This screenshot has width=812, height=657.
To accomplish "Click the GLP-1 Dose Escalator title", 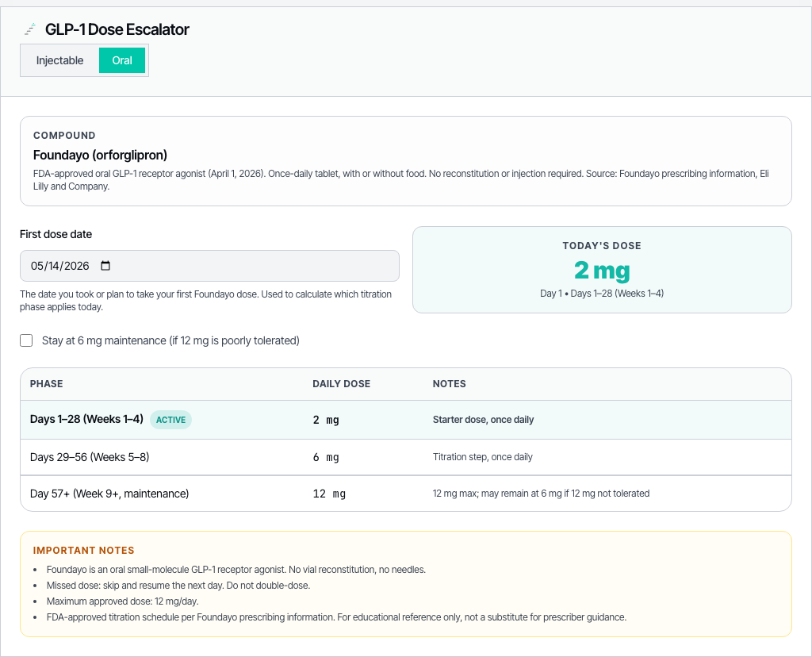I will coord(117,29).
